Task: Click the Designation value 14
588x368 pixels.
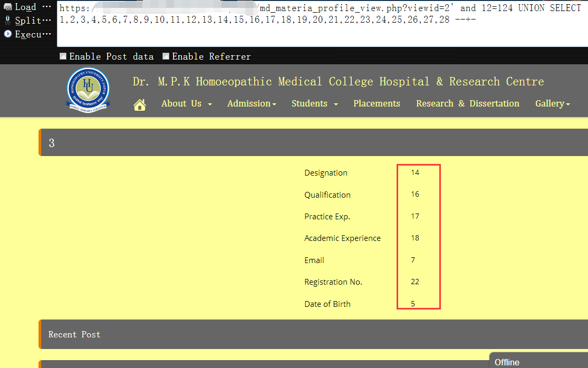Action: click(x=415, y=172)
